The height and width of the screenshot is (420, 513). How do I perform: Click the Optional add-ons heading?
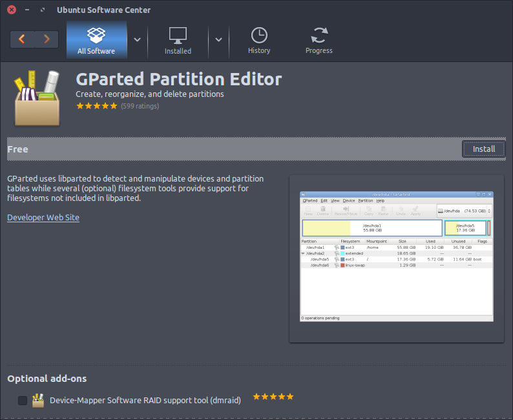pos(47,379)
